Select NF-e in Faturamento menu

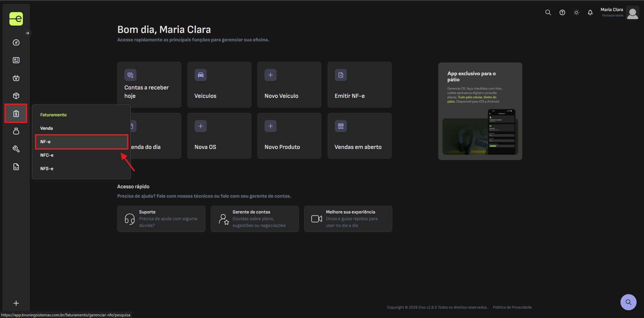click(81, 142)
